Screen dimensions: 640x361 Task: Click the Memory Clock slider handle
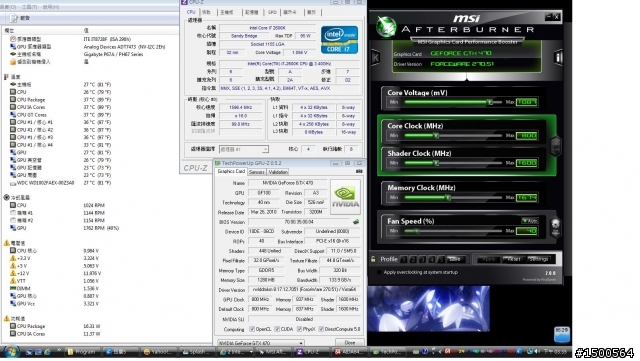point(448,198)
